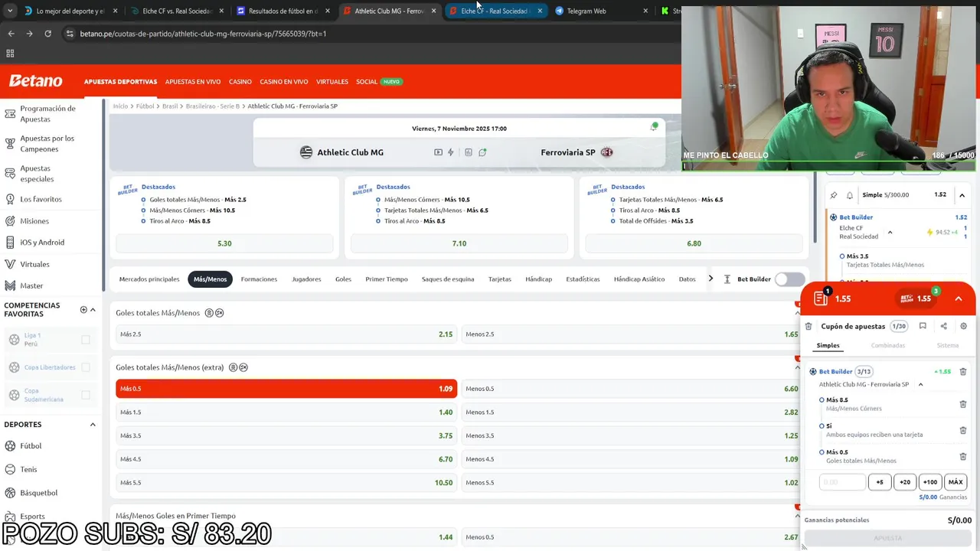Open Virtuales in the top menu
Image resolution: width=980 pixels, height=551 pixels.
coord(332,82)
